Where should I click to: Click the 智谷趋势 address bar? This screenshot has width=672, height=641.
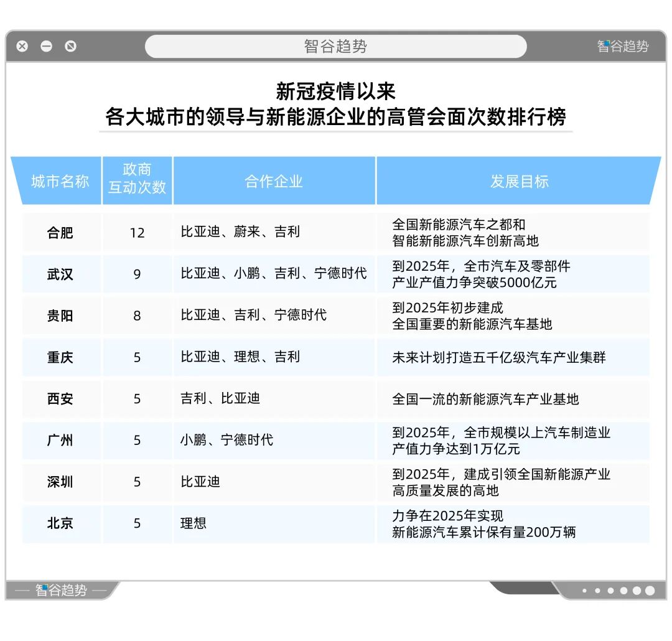[335, 46]
